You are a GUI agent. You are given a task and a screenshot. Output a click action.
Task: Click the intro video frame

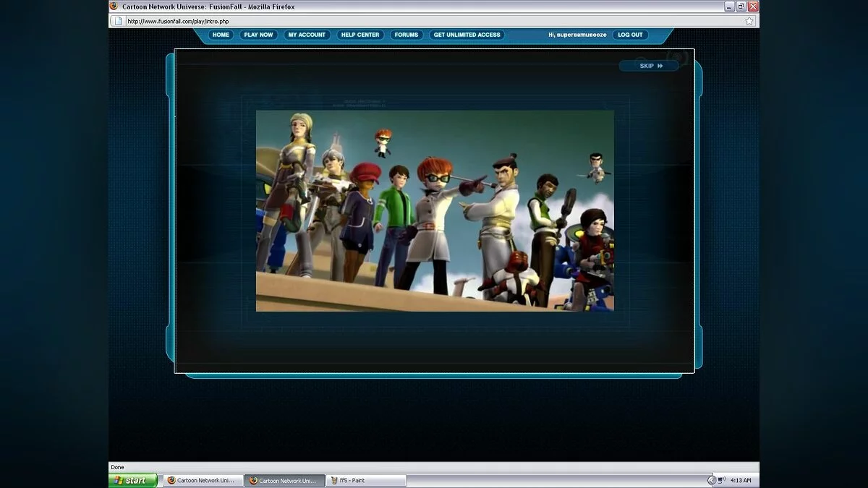[x=435, y=210]
